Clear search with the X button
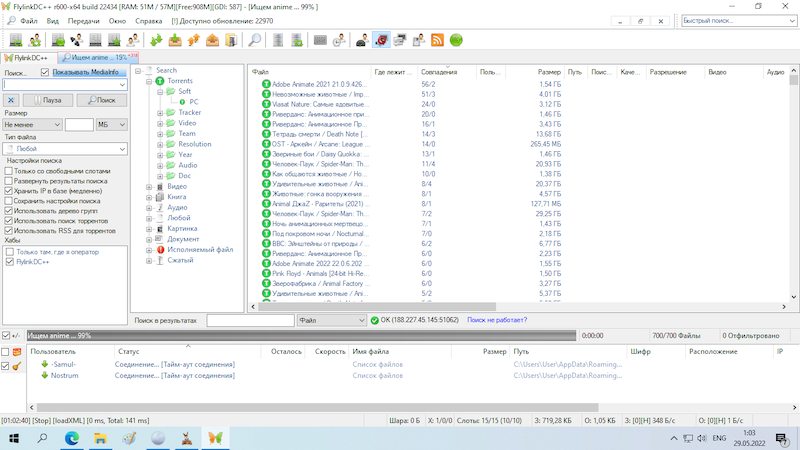 (x=11, y=100)
